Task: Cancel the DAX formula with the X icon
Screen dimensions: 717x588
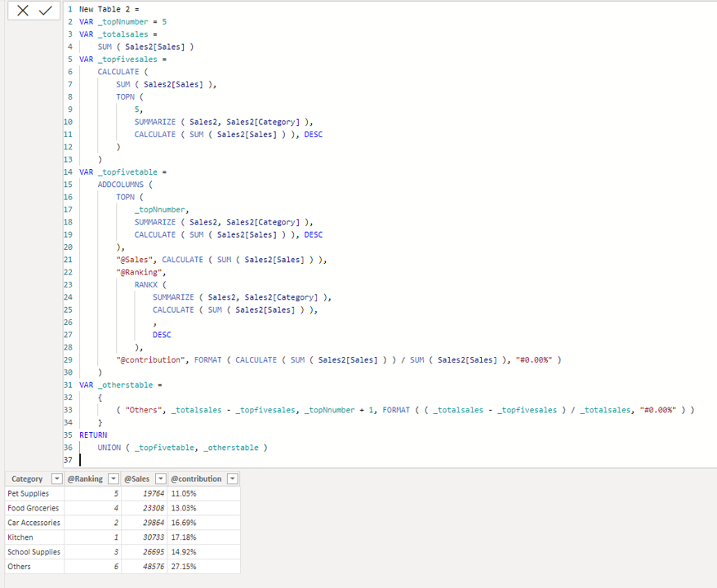Action: tap(22, 11)
